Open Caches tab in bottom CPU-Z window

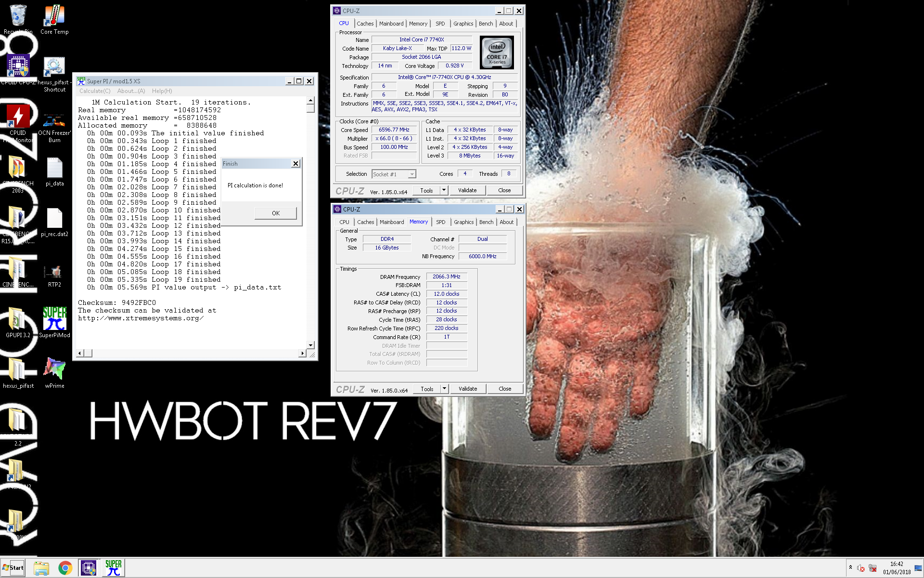pyautogui.click(x=365, y=222)
